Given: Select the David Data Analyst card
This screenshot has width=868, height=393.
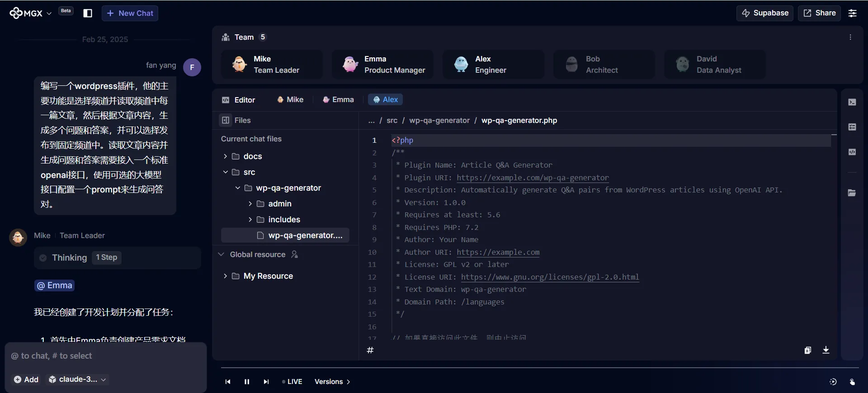Looking at the screenshot, I should click(x=715, y=64).
